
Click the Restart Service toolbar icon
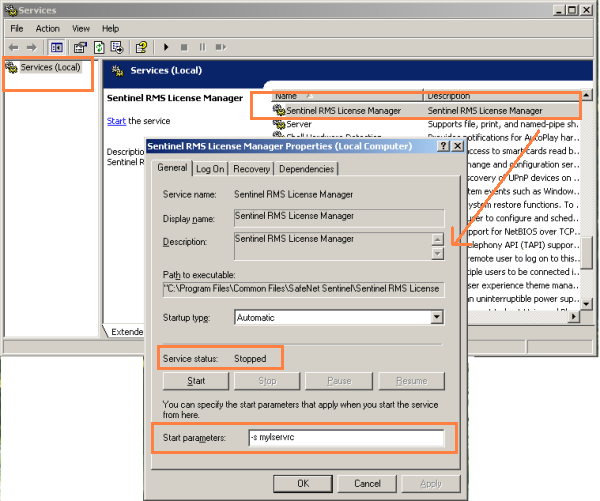221,47
